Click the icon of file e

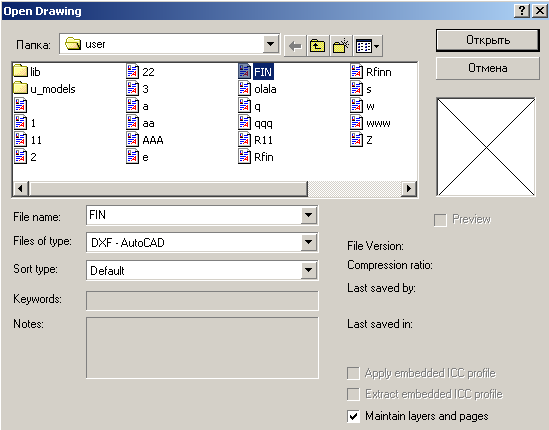point(132,157)
